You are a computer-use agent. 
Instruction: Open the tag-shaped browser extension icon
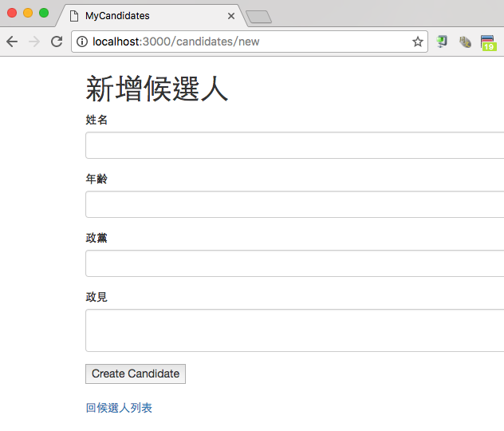pyautogui.click(x=465, y=42)
